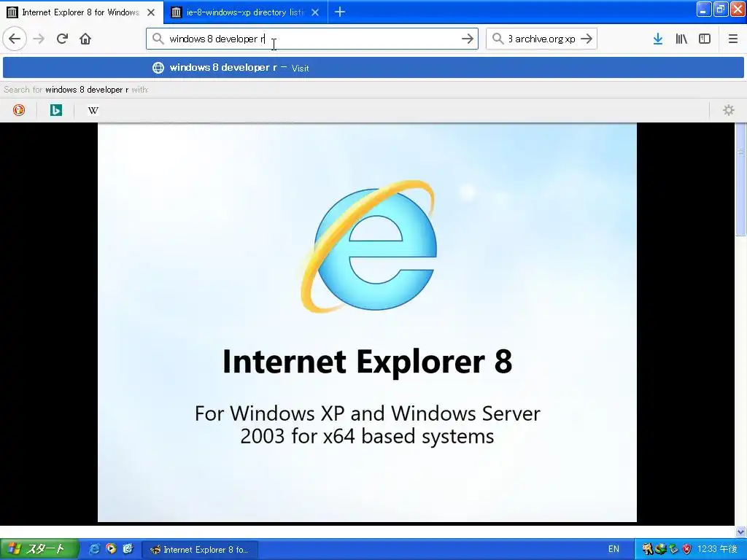
Task: Click the 'Internet Explorer 8 fo...' taskbar button
Action: click(200, 550)
